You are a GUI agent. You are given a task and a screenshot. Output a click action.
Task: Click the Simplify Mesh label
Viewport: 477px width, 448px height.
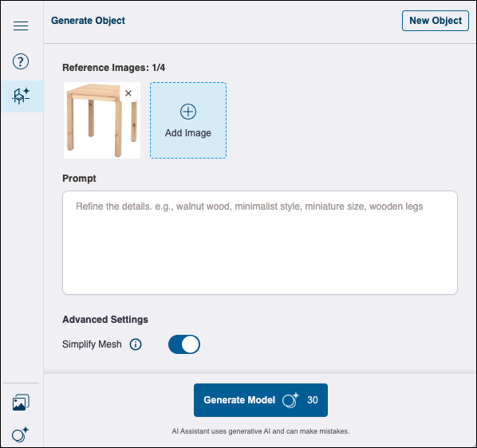click(92, 344)
